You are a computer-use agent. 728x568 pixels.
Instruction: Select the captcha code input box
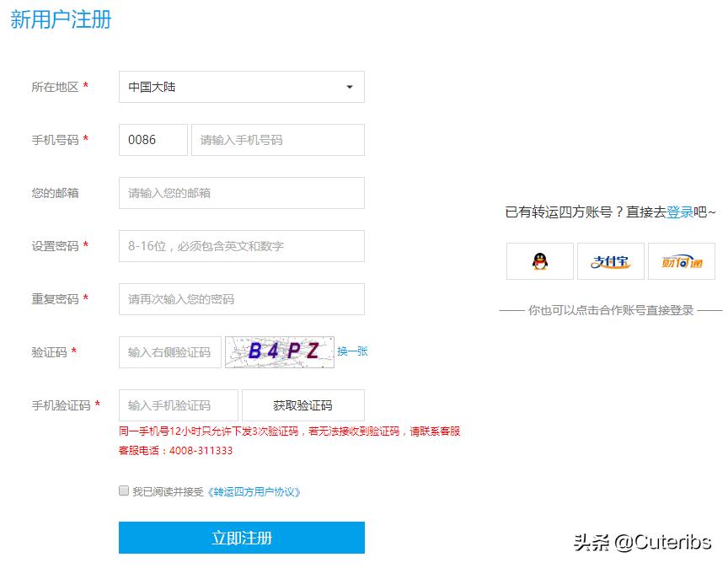click(x=169, y=352)
